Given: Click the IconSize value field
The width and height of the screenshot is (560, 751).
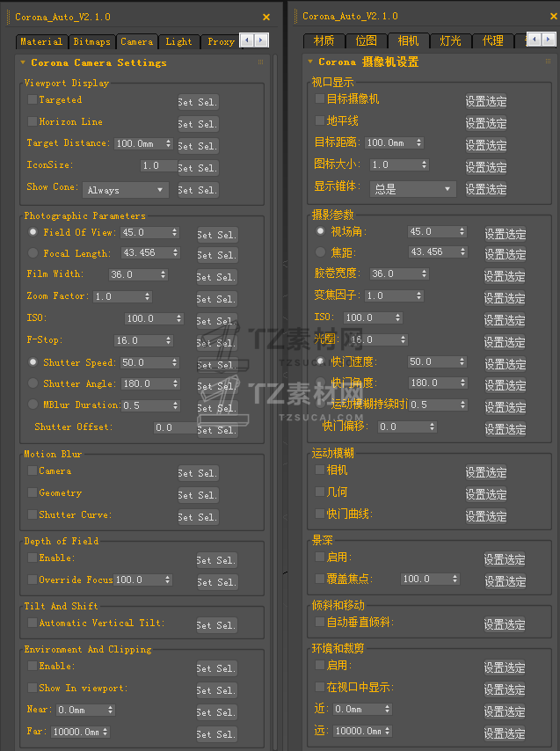Looking at the screenshot, I should point(159,165).
